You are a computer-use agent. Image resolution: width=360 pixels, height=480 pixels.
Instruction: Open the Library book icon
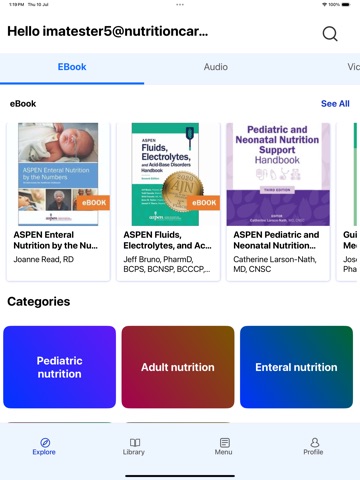click(x=135, y=442)
